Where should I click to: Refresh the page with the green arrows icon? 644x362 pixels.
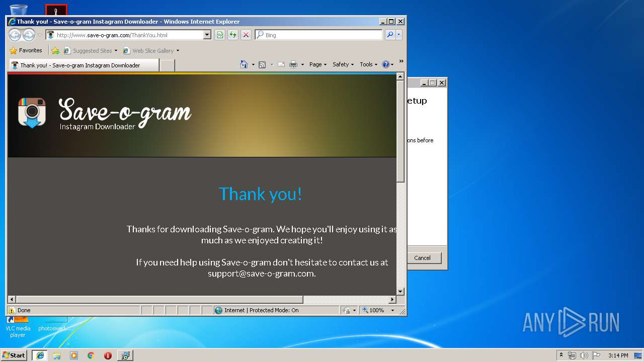click(x=233, y=35)
